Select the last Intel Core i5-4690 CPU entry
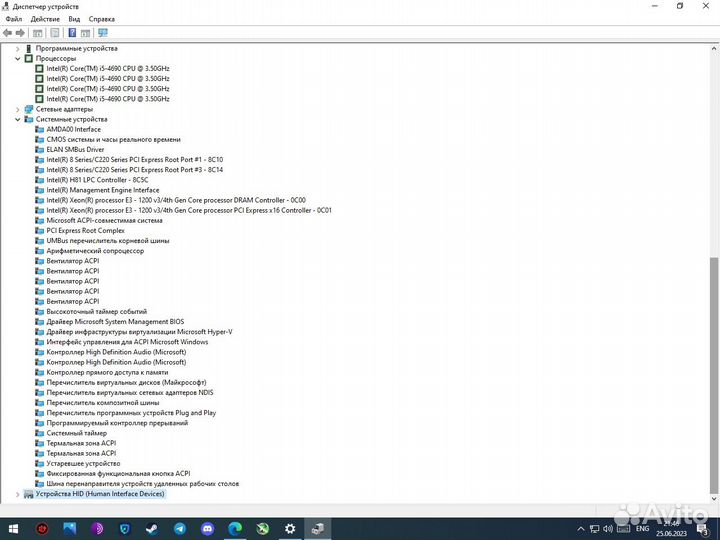The height and width of the screenshot is (540, 720). click(x=108, y=99)
